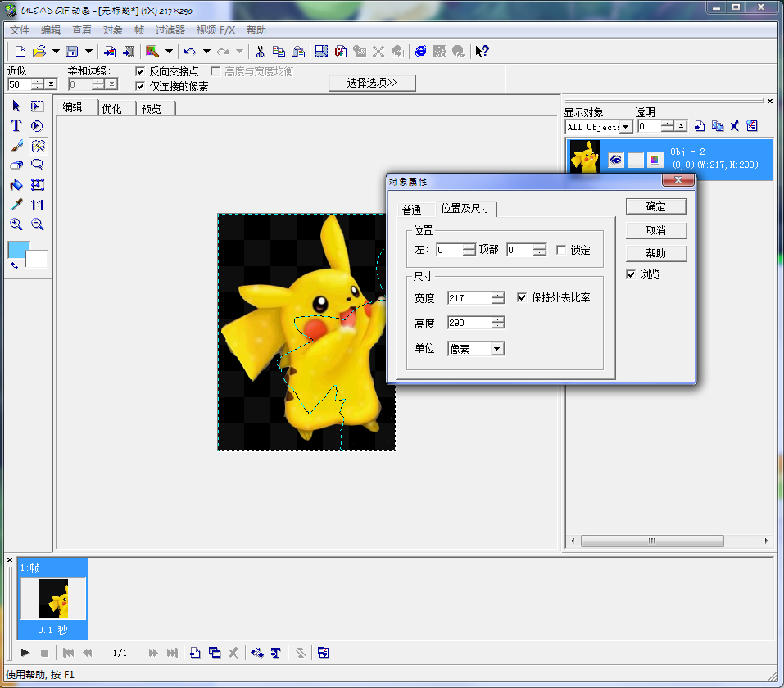Click the 选择选项>> button
Screen dimensions: 784x688
tap(371, 83)
